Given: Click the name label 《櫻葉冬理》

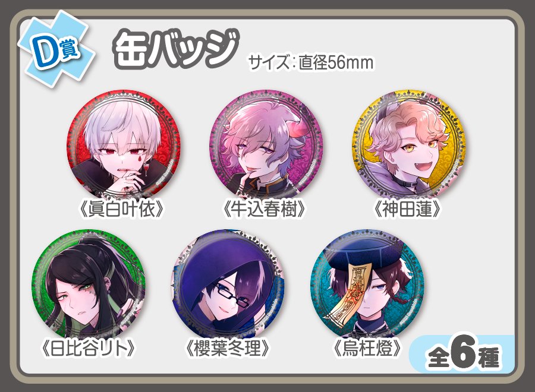Looking at the screenshot, I should click(x=227, y=348).
